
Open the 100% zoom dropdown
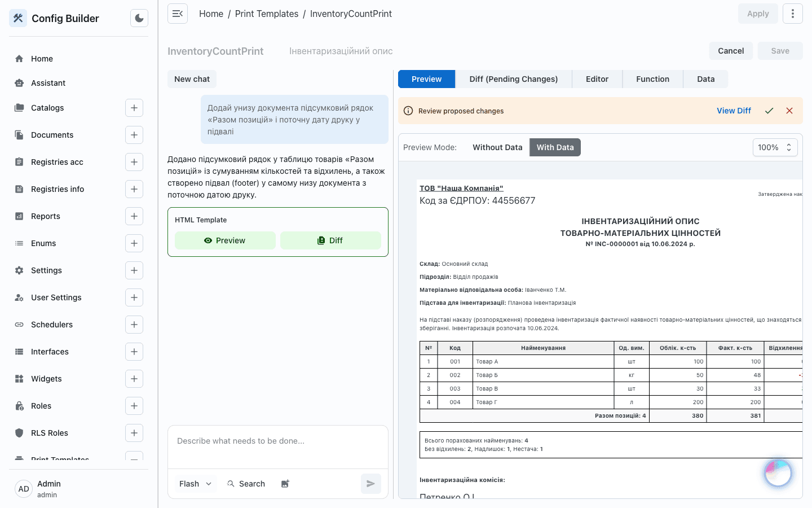click(775, 147)
